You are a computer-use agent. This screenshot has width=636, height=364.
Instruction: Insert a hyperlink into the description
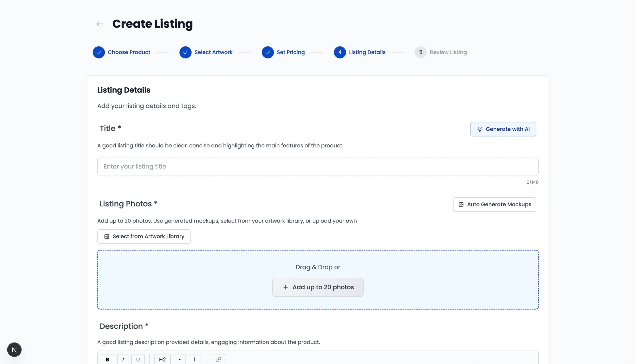pyautogui.click(x=218, y=359)
